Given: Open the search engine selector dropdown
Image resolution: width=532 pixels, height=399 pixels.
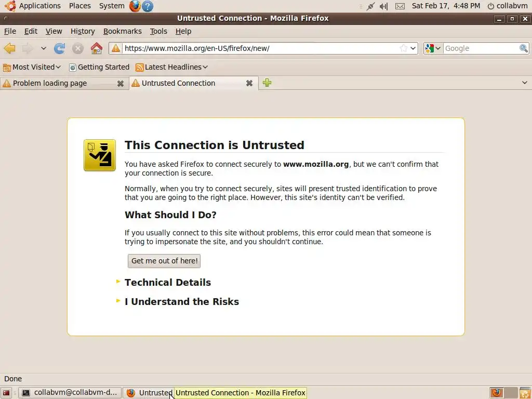Looking at the screenshot, I should 433,48.
